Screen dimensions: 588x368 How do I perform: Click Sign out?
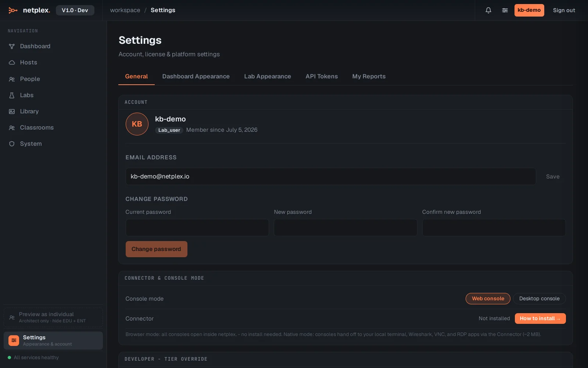[564, 10]
